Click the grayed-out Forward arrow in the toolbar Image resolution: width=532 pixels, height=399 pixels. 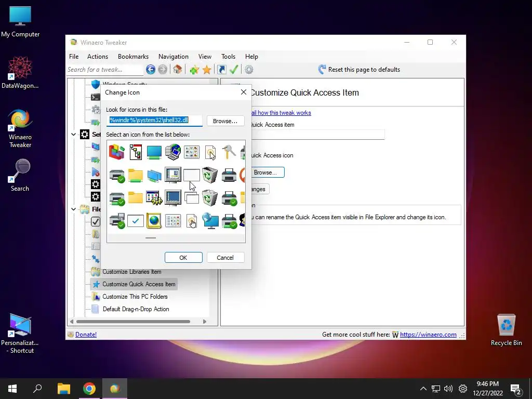163,70
